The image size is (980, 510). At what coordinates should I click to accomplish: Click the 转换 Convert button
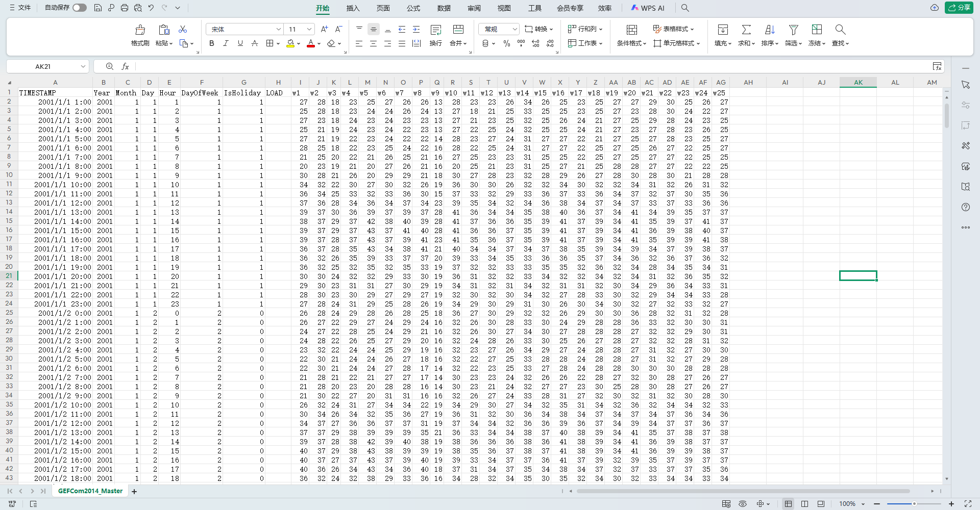(x=539, y=29)
